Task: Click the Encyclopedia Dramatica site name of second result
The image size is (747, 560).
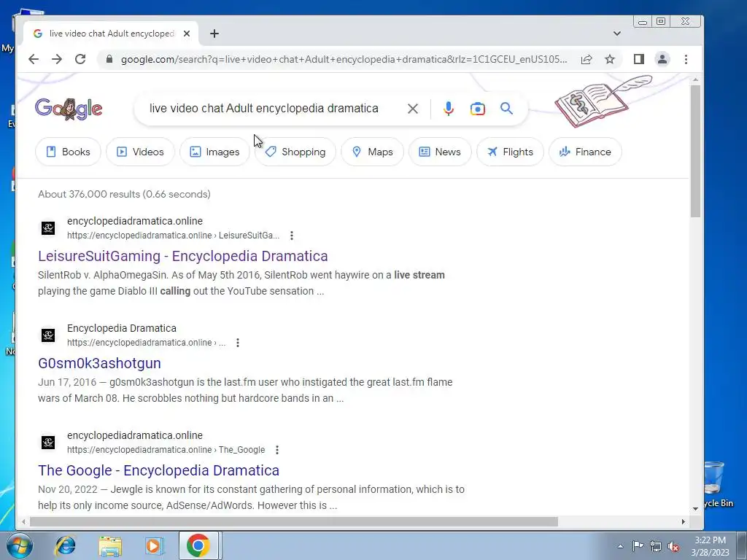Action: (x=122, y=328)
